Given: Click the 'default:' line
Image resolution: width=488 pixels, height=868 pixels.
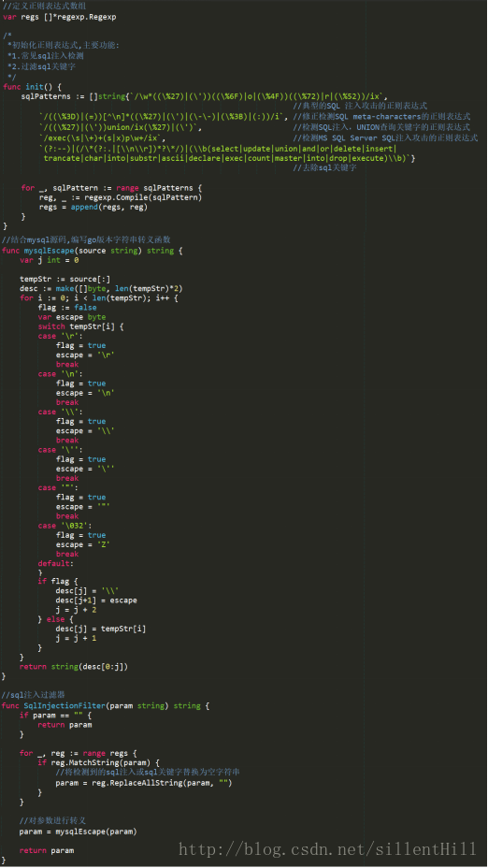Looking at the screenshot, I should coord(56,563).
